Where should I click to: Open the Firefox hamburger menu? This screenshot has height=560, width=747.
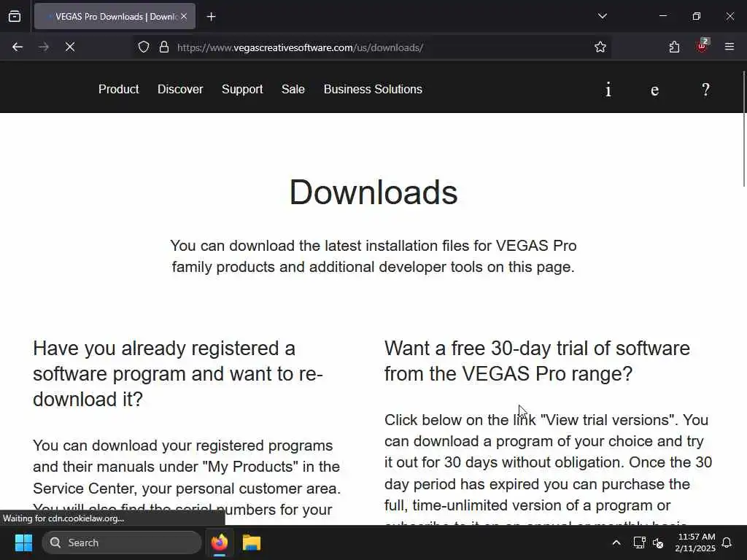coord(729,47)
